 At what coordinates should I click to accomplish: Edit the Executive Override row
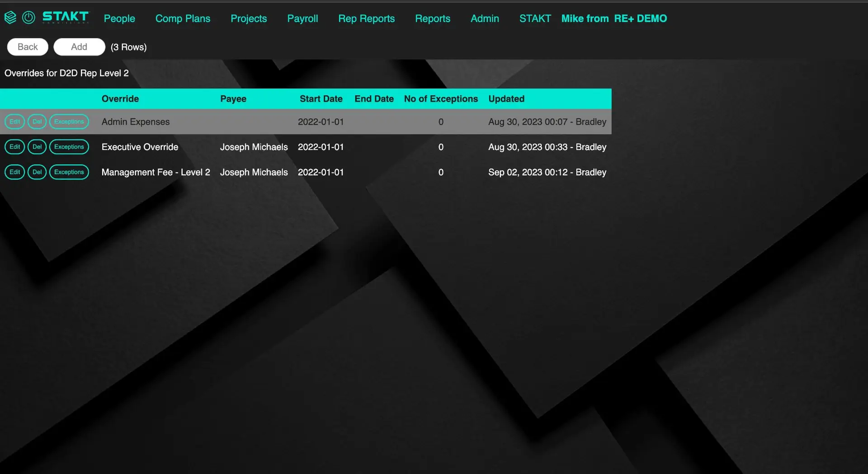point(14,147)
